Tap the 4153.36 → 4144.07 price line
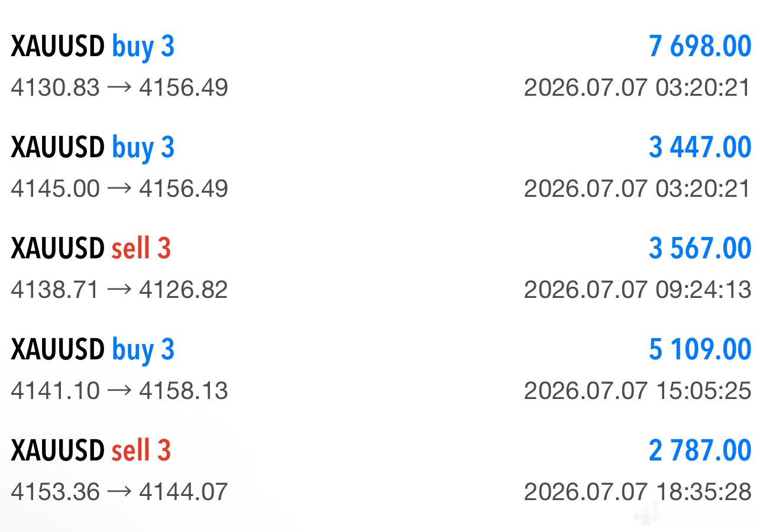The height and width of the screenshot is (532, 763). pyautogui.click(x=119, y=492)
